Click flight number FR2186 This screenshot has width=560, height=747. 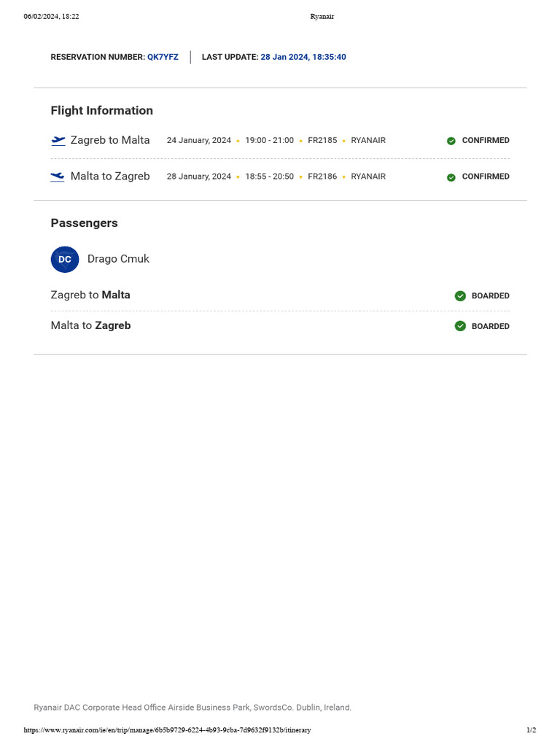coord(322,177)
